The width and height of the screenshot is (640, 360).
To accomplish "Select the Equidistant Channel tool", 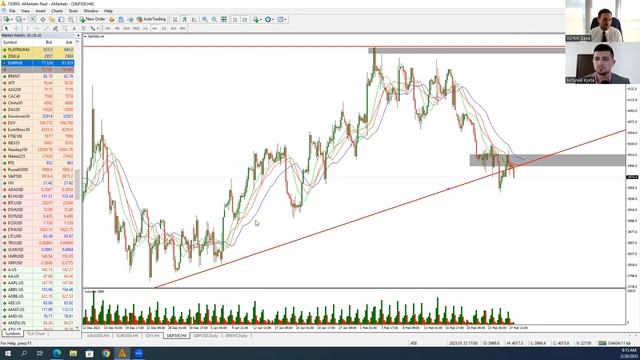I will click(55, 29).
